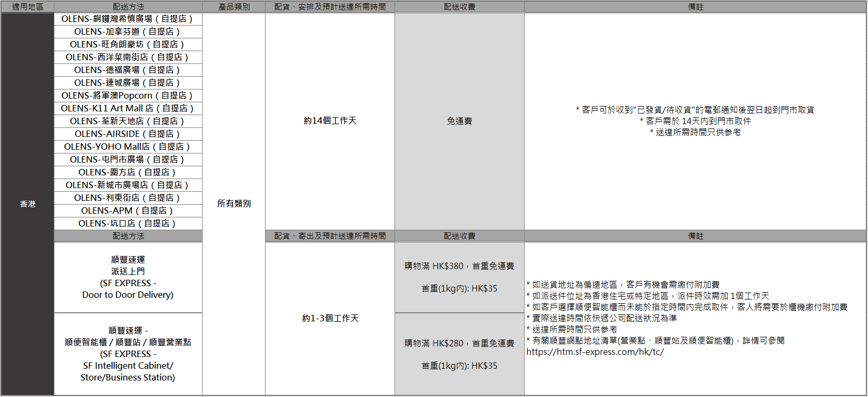Click the note about 偏遠地區 surcharge

click(623, 285)
